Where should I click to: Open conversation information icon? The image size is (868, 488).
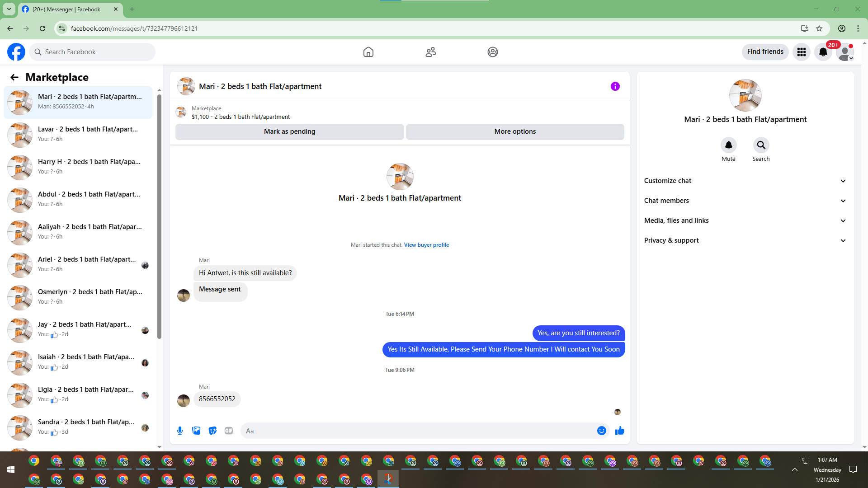click(615, 86)
